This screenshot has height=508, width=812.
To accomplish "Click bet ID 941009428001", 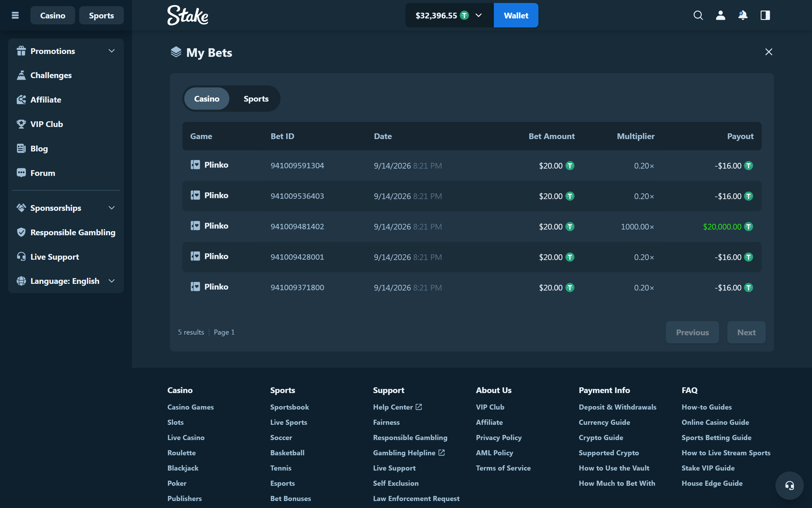I will [x=297, y=257].
